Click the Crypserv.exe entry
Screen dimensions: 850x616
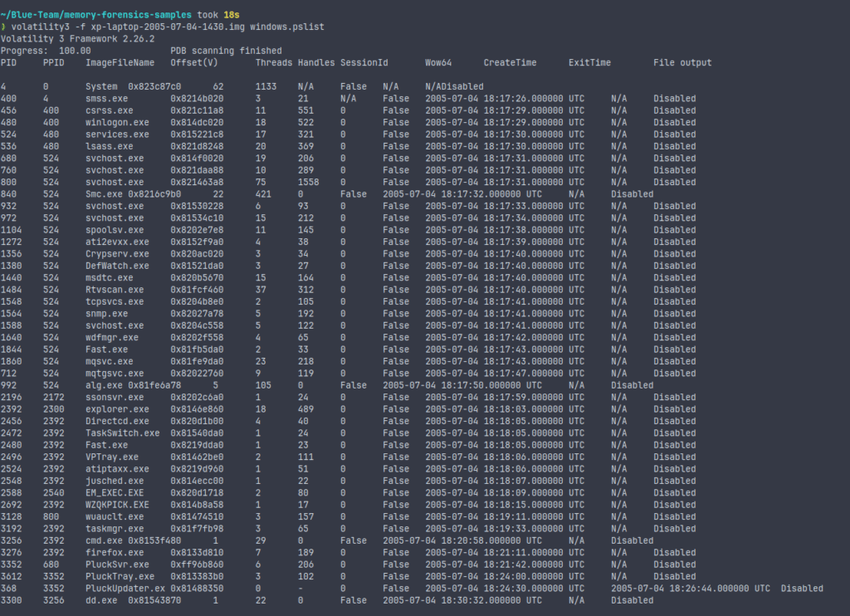pyautogui.click(x=117, y=254)
